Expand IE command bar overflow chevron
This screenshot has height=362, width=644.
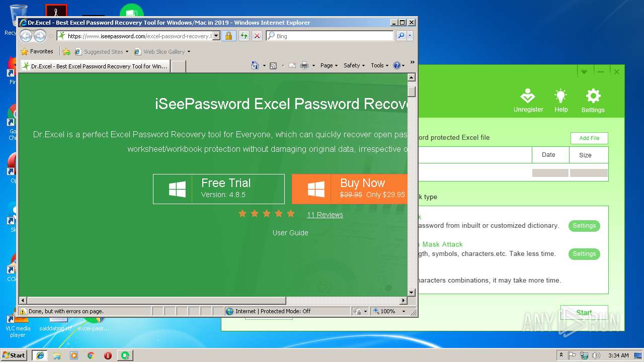412,63
